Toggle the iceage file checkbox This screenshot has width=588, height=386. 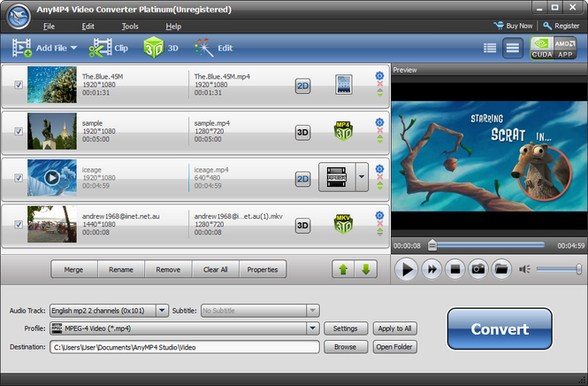click(x=19, y=178)
